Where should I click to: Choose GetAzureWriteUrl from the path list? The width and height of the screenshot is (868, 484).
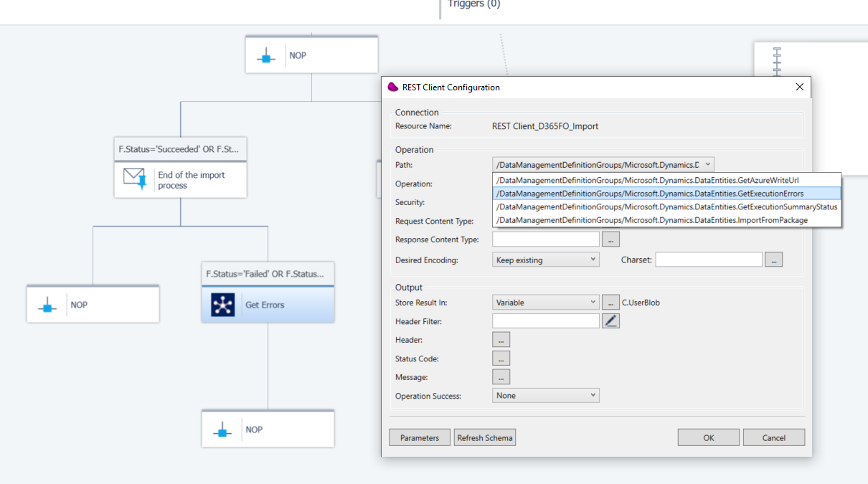point(666,180)
